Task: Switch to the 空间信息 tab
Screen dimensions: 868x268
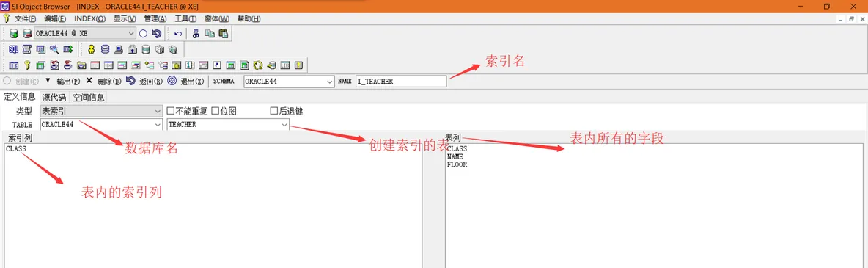Action: [x=89, y=98]
